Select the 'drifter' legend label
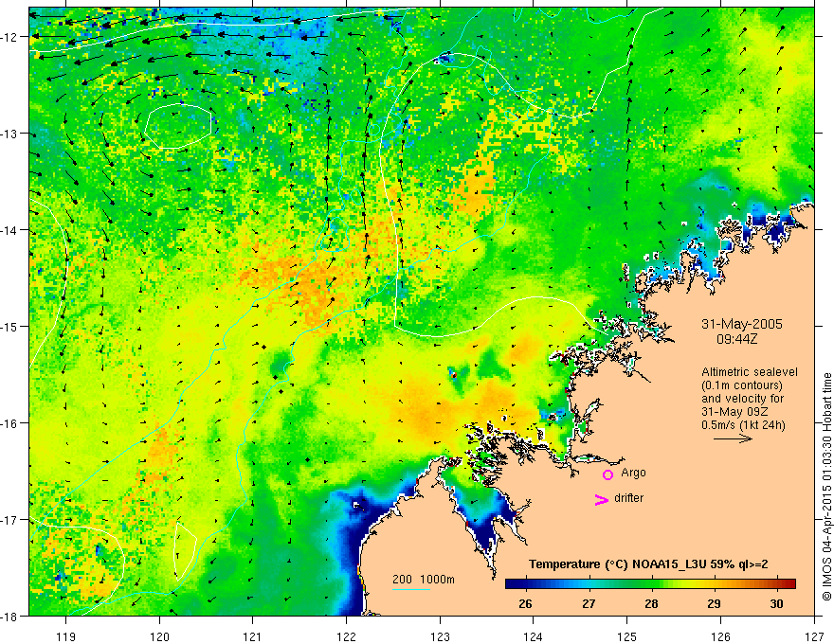The width and height of the screenshot is (834, 644). (628, 498)
